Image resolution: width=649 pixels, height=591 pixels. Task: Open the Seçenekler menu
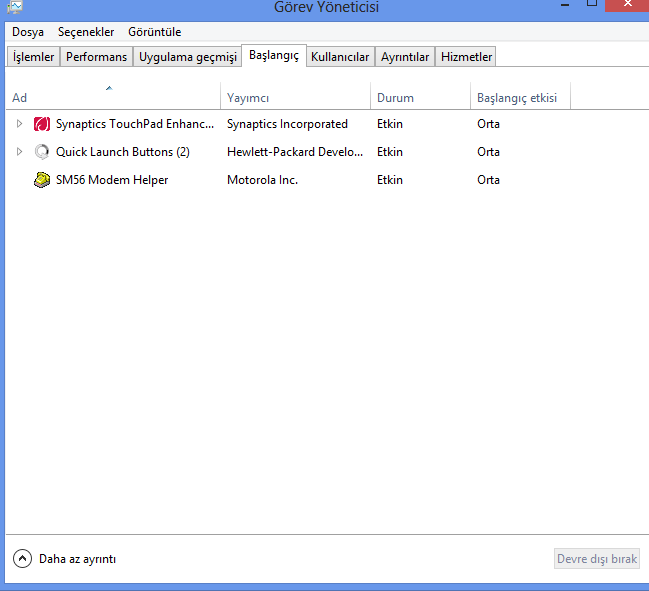point(86,32)
